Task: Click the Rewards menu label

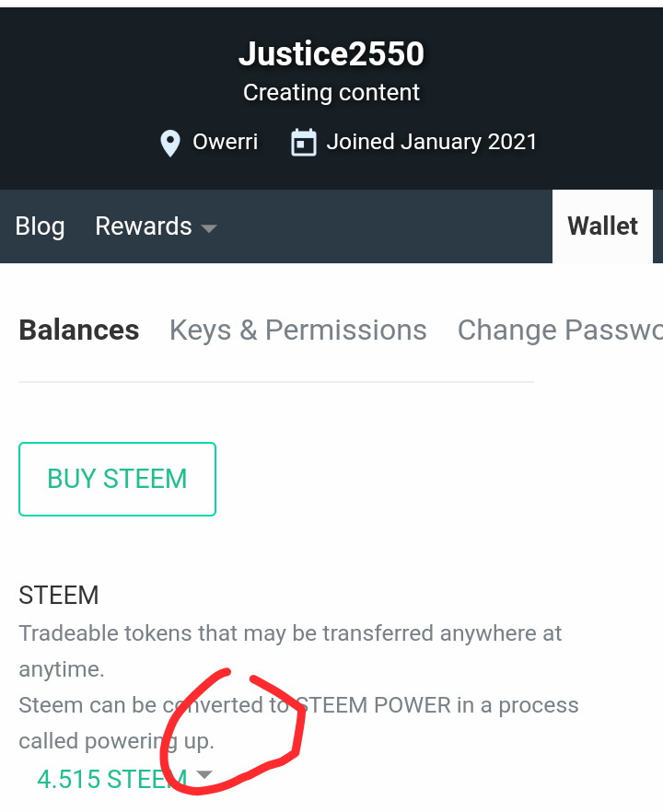Action: (x=144, y=226)
